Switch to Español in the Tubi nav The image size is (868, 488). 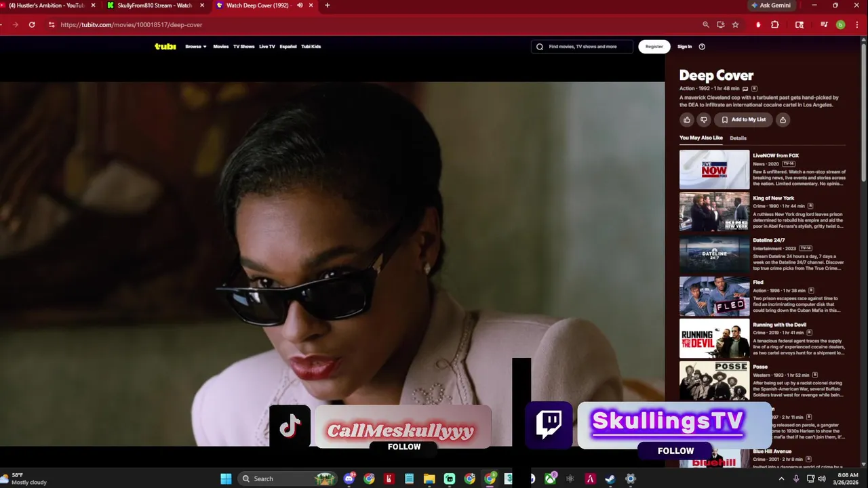tap(288, 47)
